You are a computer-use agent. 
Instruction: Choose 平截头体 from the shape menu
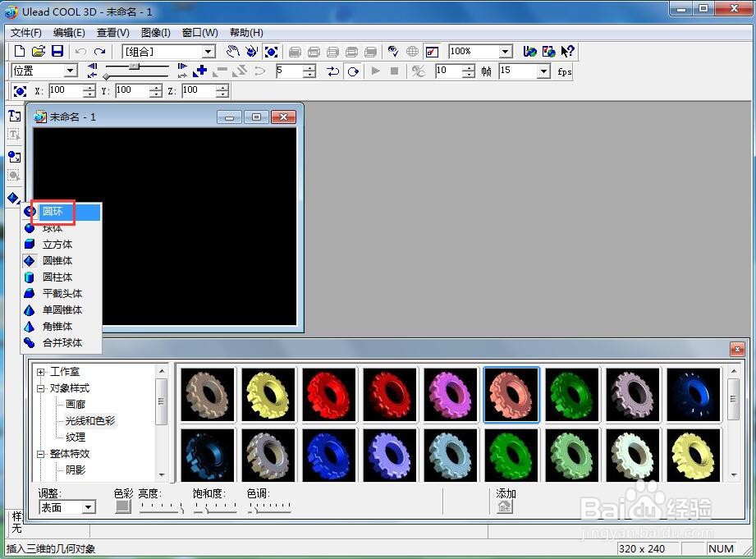point(62,293)
